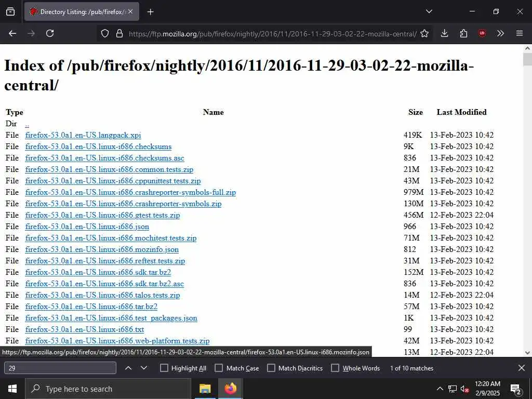
Task: Bookmark this page with star icon
Action: [x=424, y=33]
